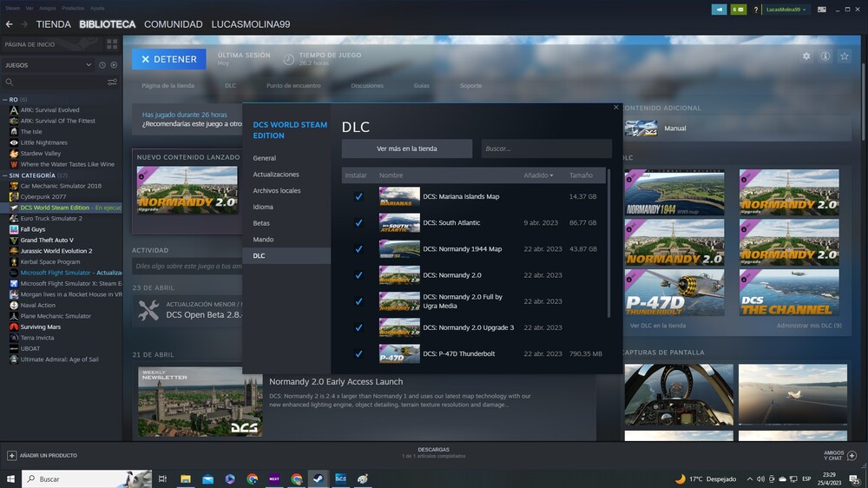This screenshot has height=488, width=868.
Task: Open Steam help question mark
Action: pyautogui.click(x=756, y=10)
